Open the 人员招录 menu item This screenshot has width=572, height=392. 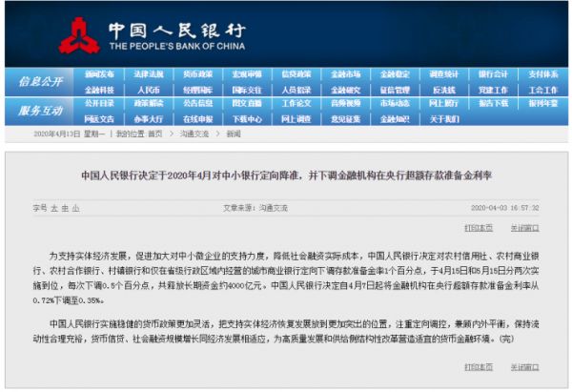(x=296, y=91)
